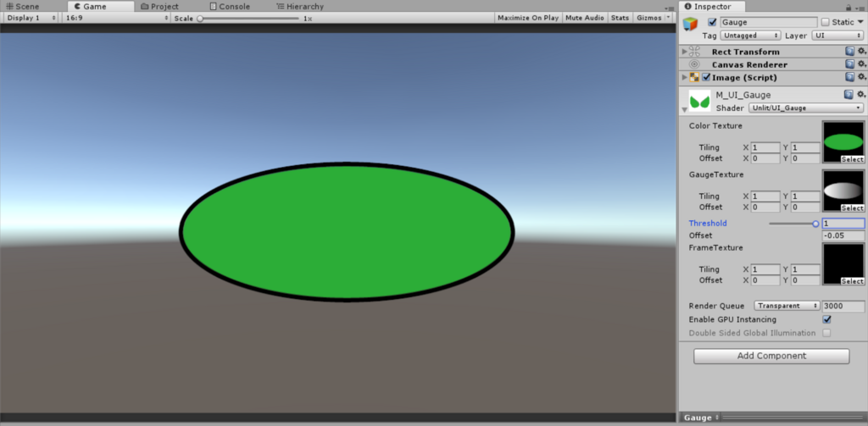Toggle the Image (Script) enabled checkbox
The height and width of the screenshot is (426, 868).
click(706, 77)
